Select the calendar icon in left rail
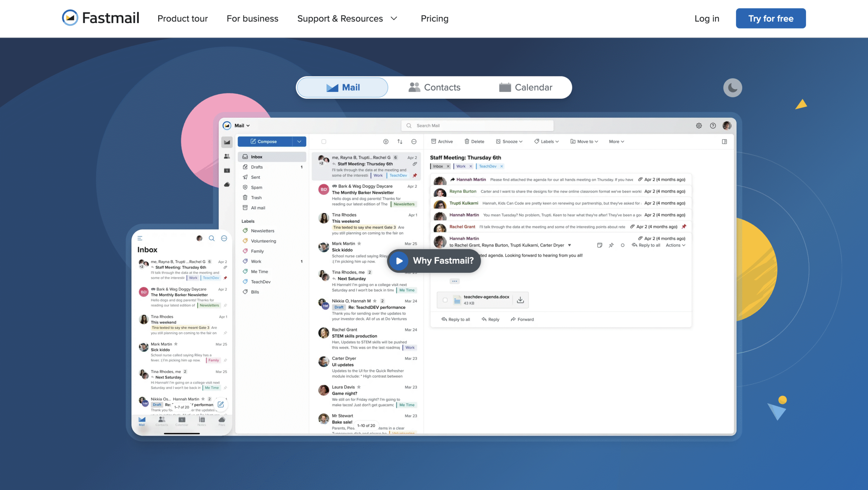 coord(227,170)
